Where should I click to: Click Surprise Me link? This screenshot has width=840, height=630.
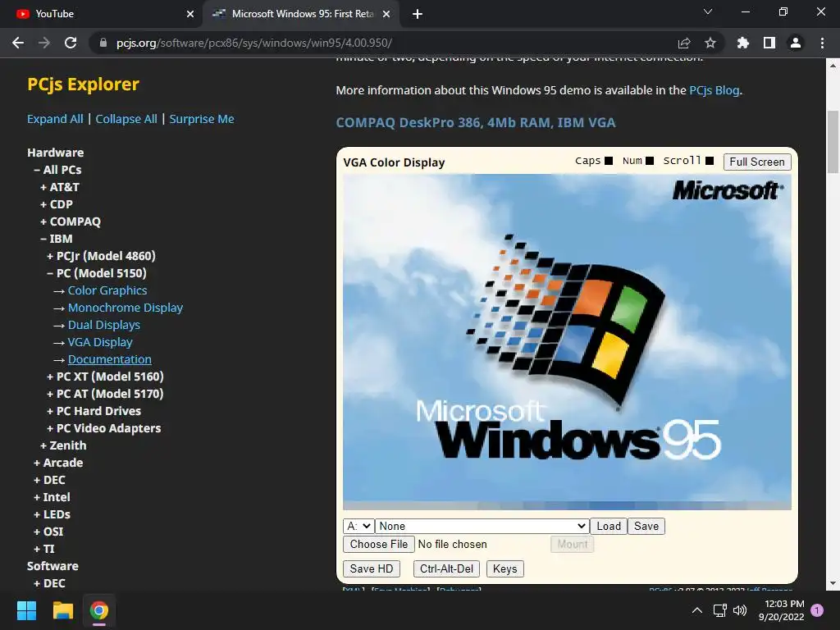(x=202, y=119)
